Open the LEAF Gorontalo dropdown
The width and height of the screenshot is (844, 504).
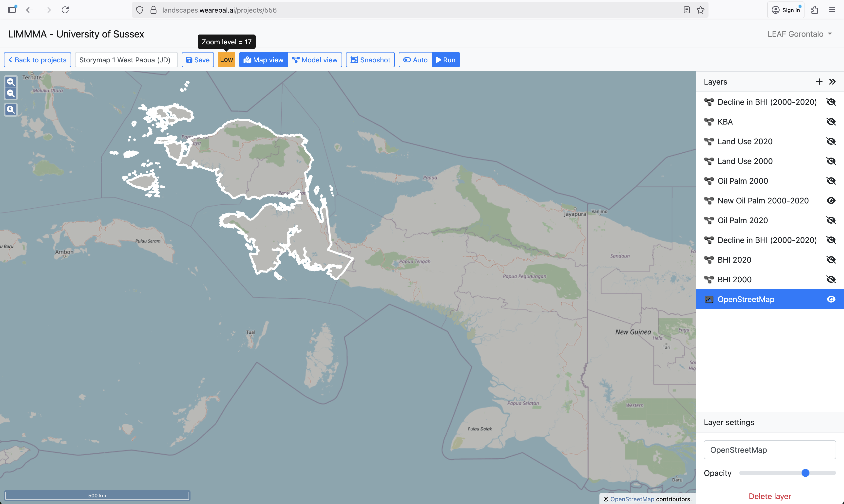800,34
